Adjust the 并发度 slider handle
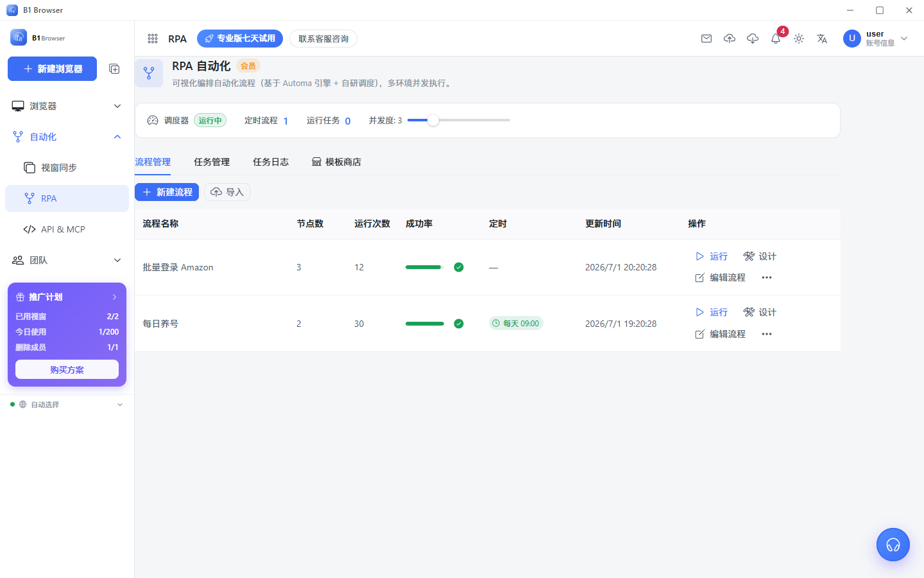This screenshot has width=924, height=578. (433, 120)
